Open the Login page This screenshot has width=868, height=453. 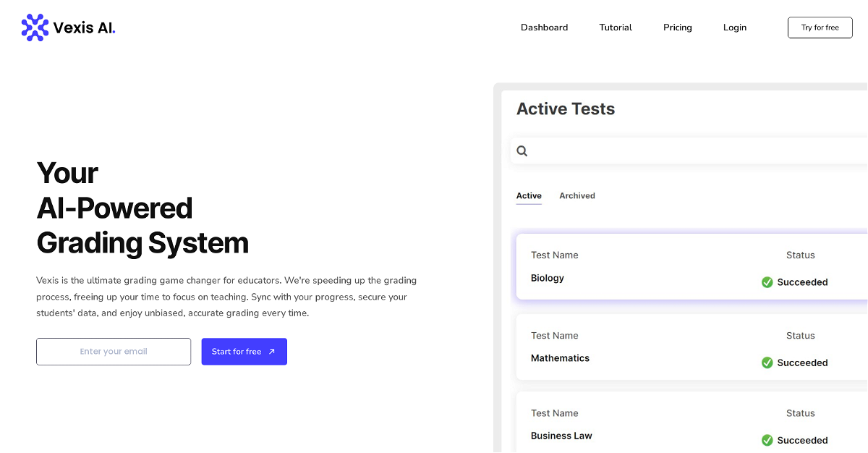point(735,27)
